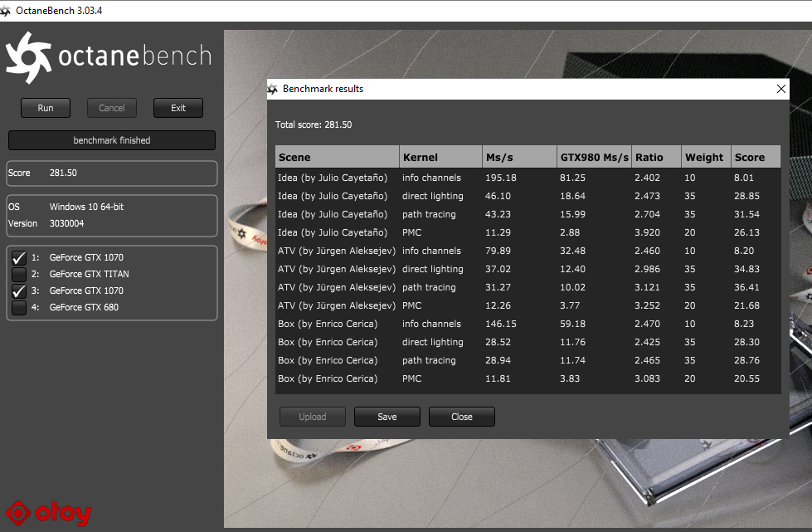This screenshot has width=812, height=532.
Task: Select the Box path tracing row
Action: tap(528, 360)
